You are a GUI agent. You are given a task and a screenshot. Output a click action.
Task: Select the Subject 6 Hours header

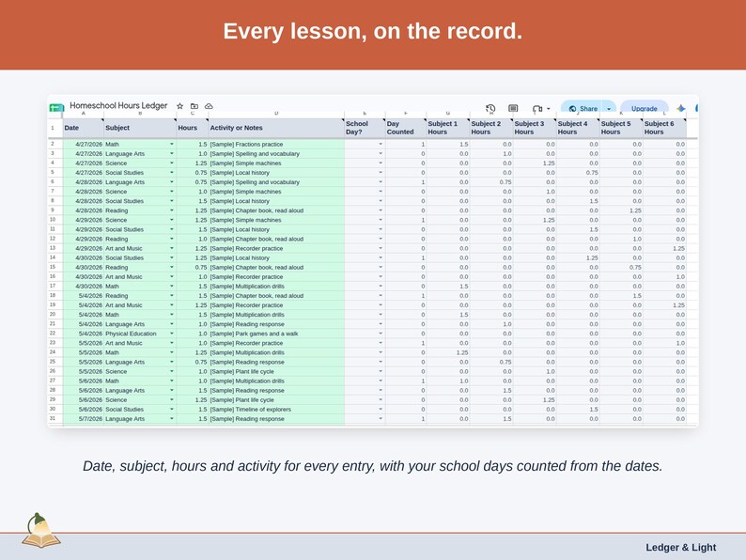click(x=664, y=128)
